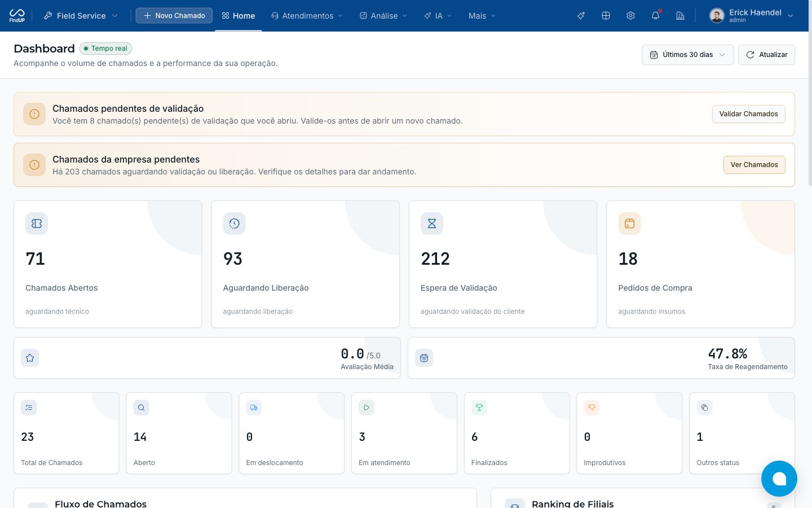Click the vertical page scrollbar
The width and height of the screenshot is (812, 508).
point(810,93)
